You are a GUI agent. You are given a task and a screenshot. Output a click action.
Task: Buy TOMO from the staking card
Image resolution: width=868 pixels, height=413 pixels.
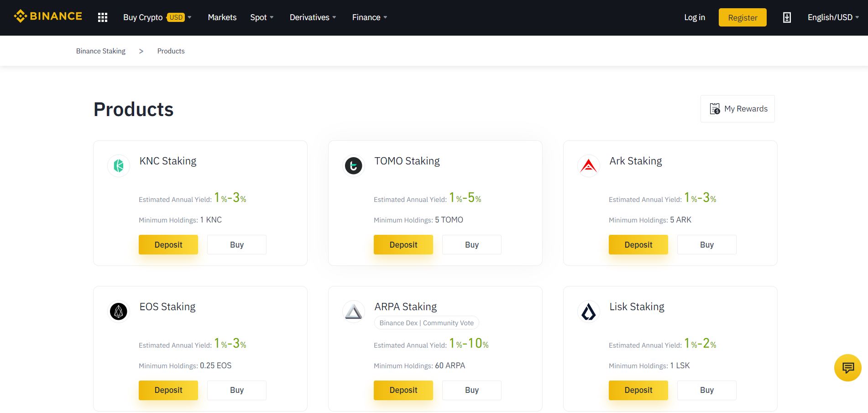(x=472, y=245)
